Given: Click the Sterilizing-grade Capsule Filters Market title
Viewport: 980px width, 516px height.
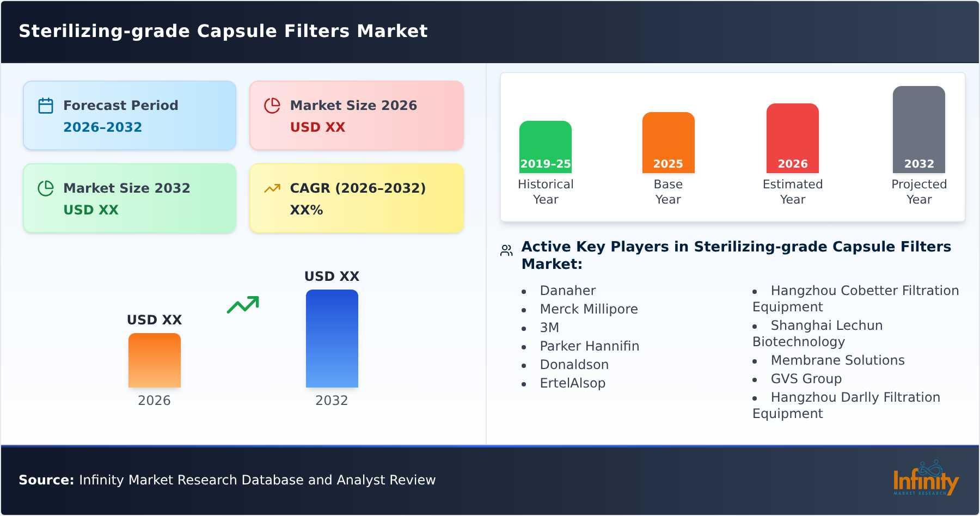Looking at the screenshot, I should point(223,31).
